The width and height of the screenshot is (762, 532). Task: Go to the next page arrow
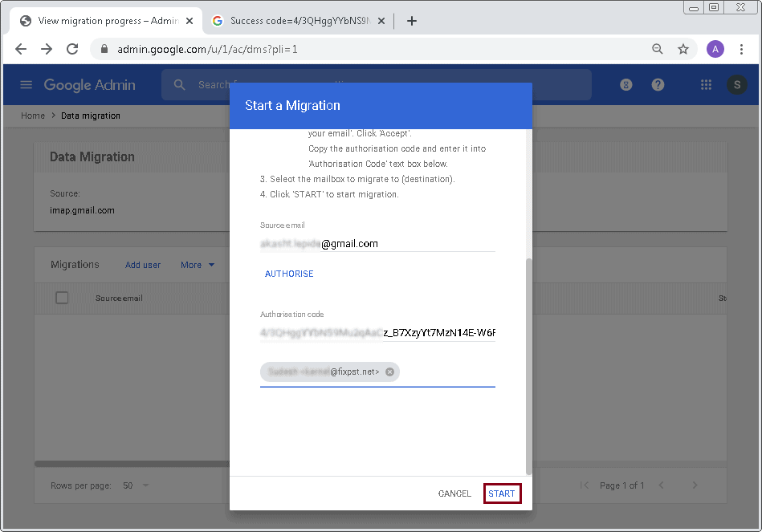click(695, 485)
